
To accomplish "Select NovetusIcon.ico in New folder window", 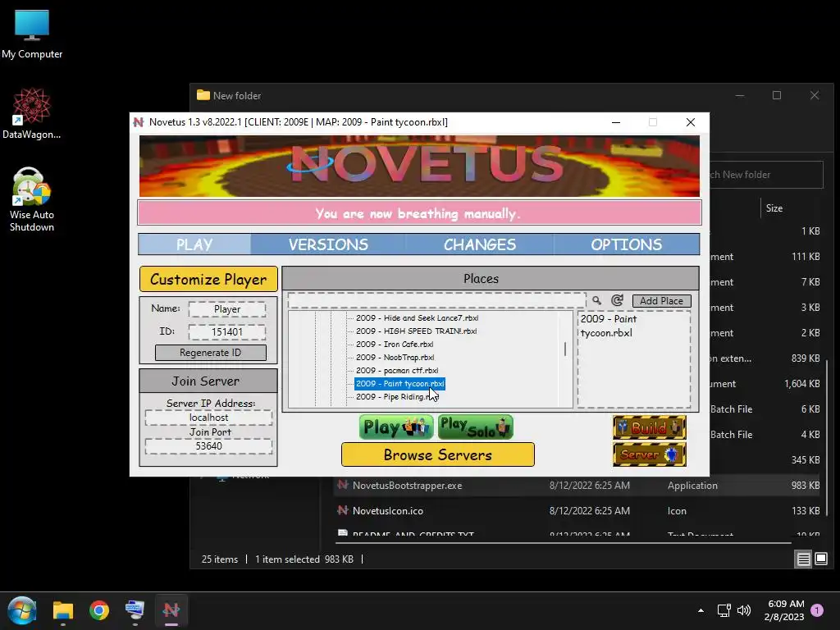I will click(x=576, y=510).
